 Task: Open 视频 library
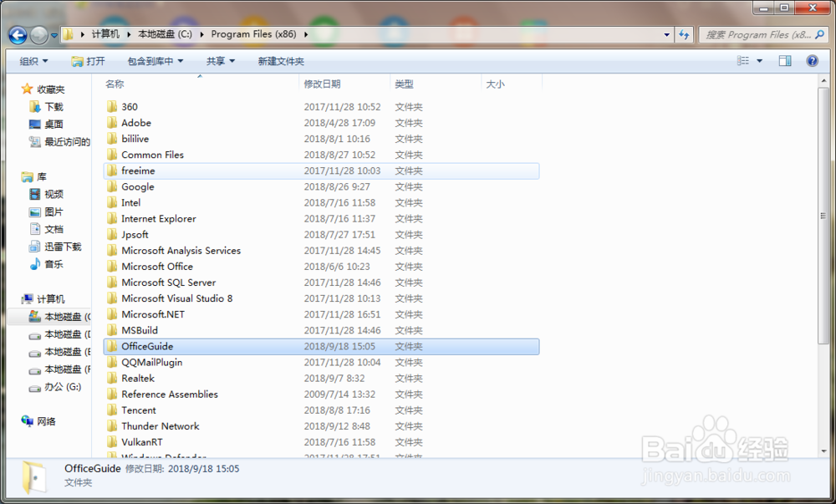click(x=46, y=194)
